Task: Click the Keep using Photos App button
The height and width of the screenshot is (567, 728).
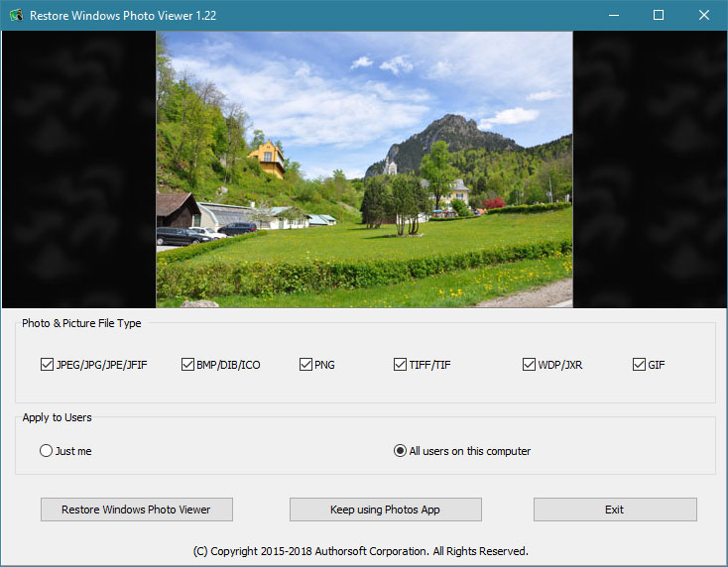Action: pos(385,510)
